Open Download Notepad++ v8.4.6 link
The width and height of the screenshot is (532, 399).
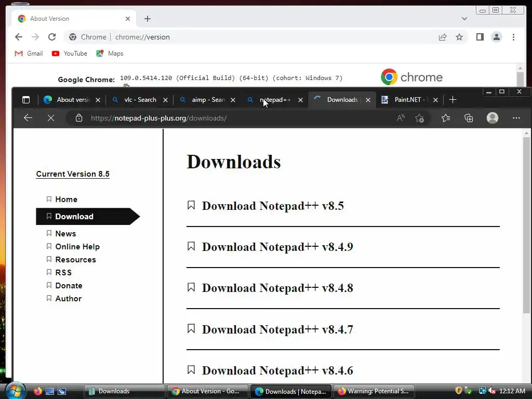[x=277, y=370]
